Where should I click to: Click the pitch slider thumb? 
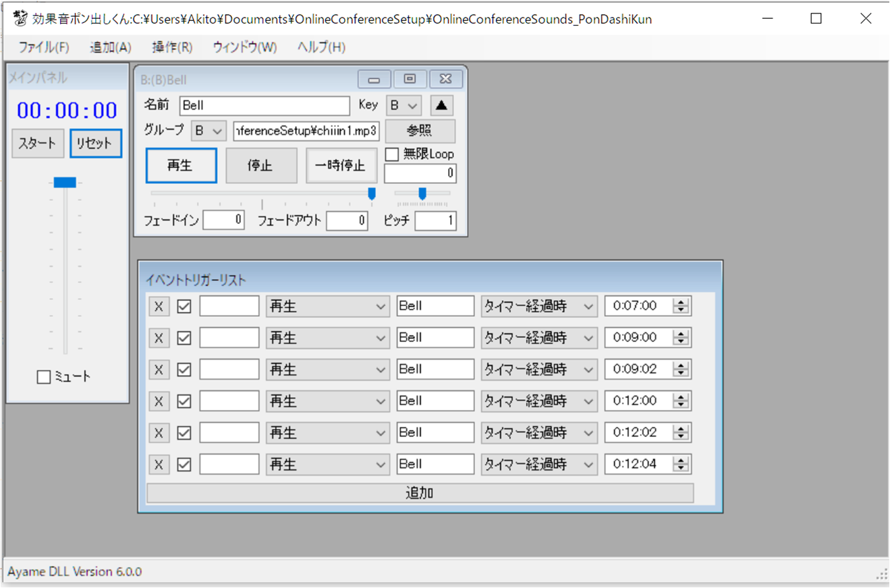(422, 194)
